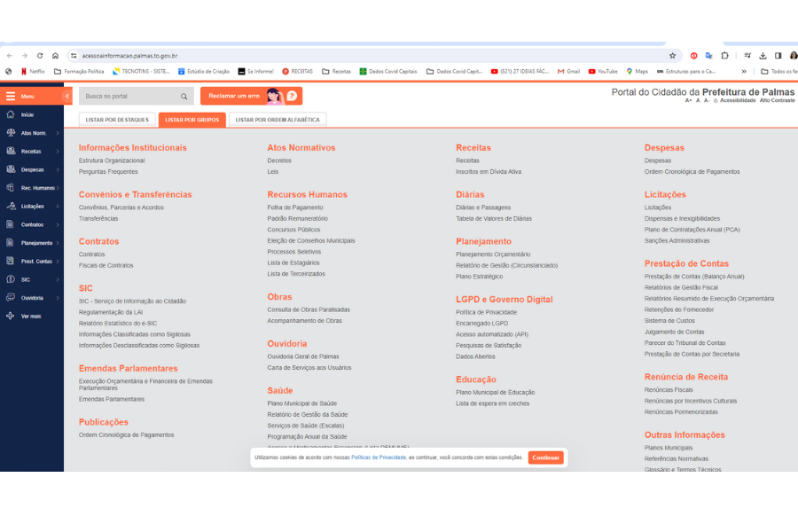
Task: Click the search magnifier icon
Action: tap(184, 97)
